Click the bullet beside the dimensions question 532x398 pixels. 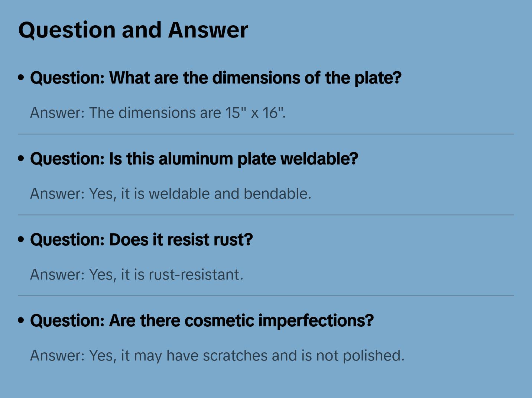pyautogui.click(x=21, y=78)
